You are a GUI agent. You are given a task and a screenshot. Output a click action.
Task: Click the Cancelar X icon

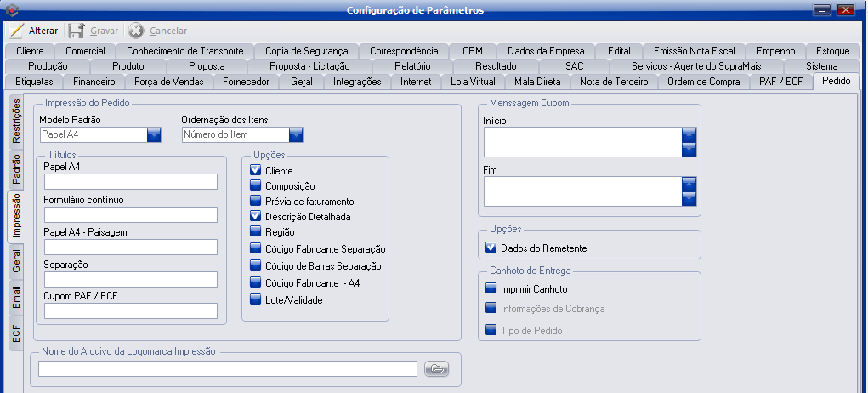coord(136,31)
